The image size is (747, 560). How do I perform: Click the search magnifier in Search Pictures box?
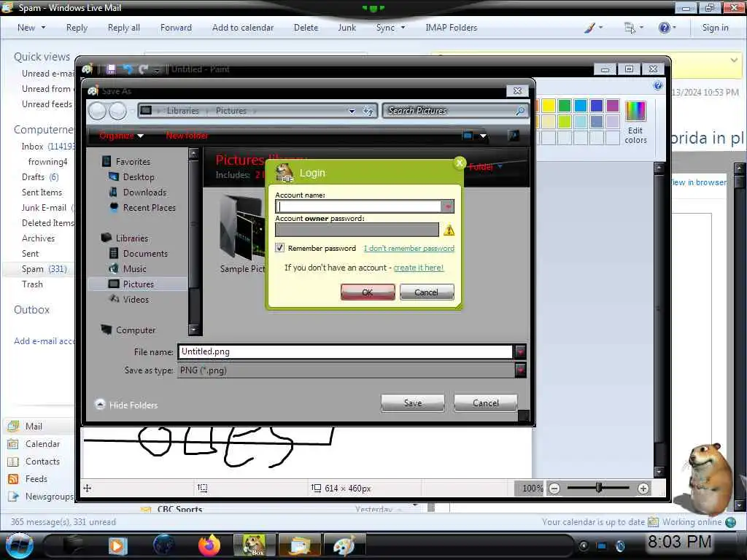point(520,111)
